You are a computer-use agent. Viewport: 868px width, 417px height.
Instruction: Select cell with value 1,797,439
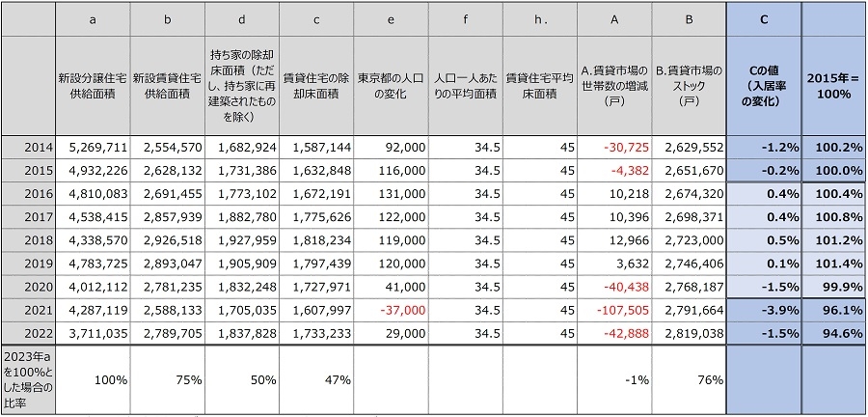click(x=316, y=264)
